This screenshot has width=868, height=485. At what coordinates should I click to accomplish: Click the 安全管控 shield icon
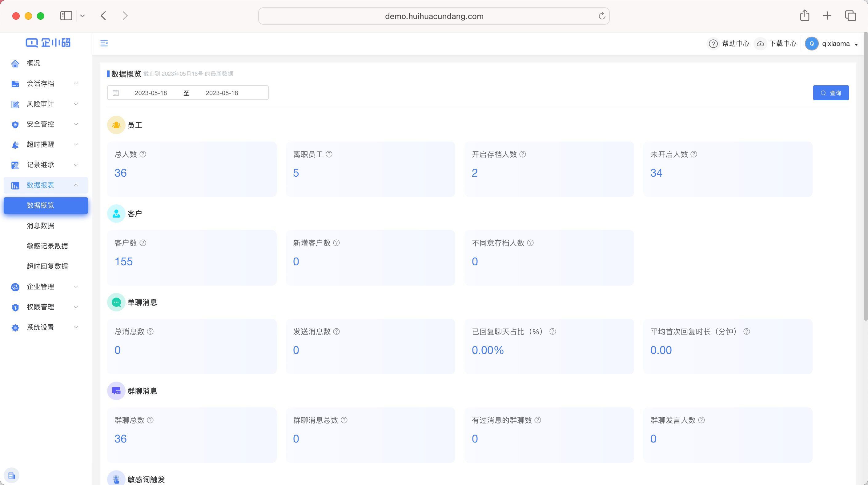pos(15,125)
